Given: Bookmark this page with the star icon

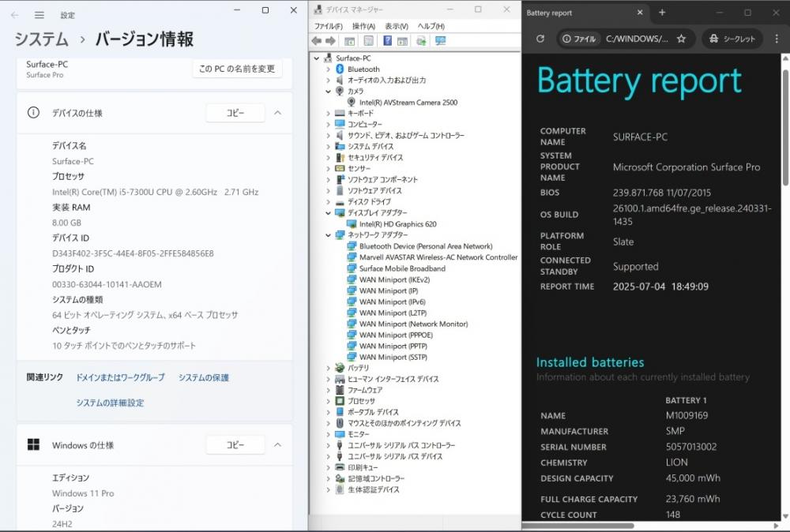Looking at the screenshot, I should coord(681,38).
